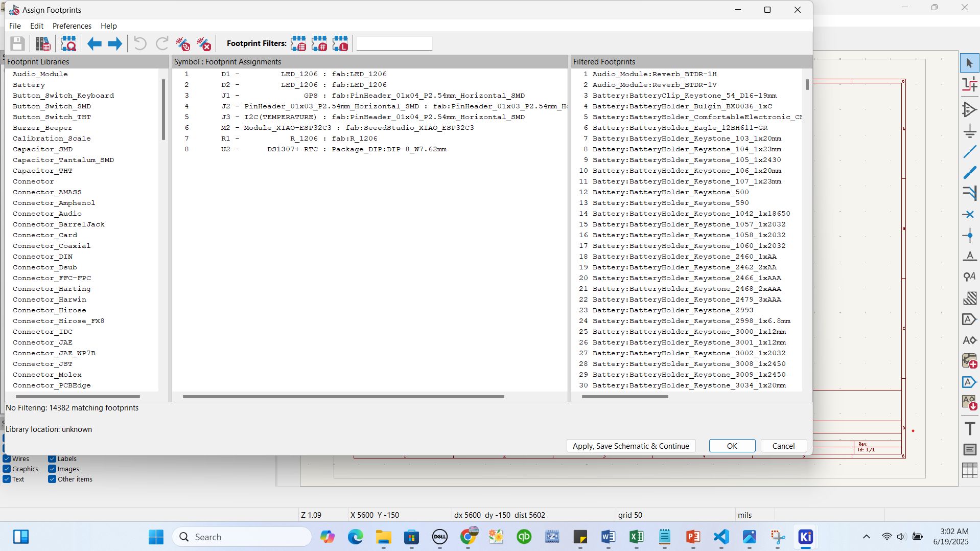980x551 pixels.
Task: Click the assignments pane horizontal scrollbar
Action: [x=343, y=397]
